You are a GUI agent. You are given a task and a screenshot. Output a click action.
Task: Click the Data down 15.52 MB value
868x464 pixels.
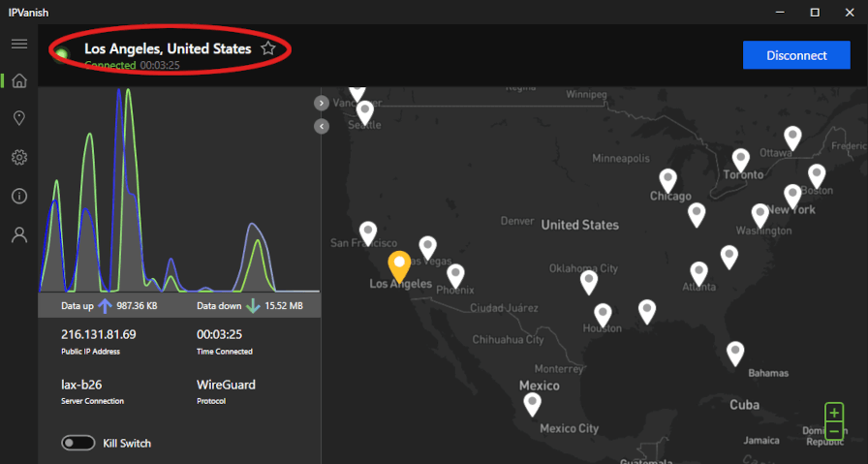[x=284, y=306]
